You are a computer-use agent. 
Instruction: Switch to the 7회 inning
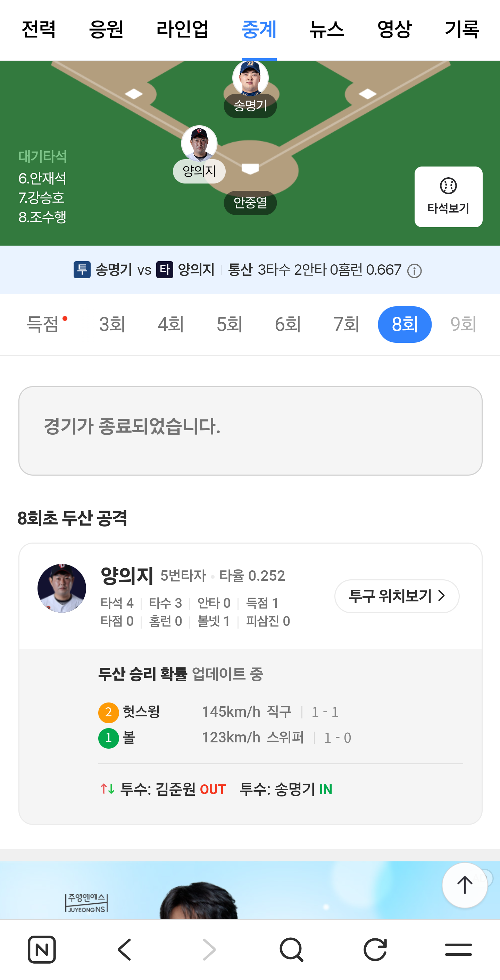(x=346, y=324)
